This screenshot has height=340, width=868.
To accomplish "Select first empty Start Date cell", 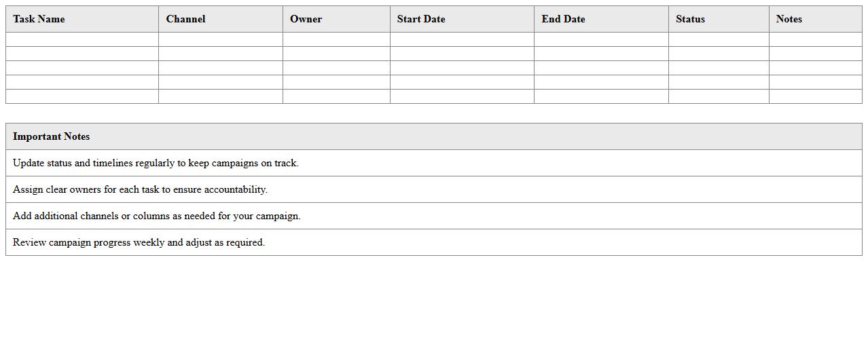I will [462, 39].
